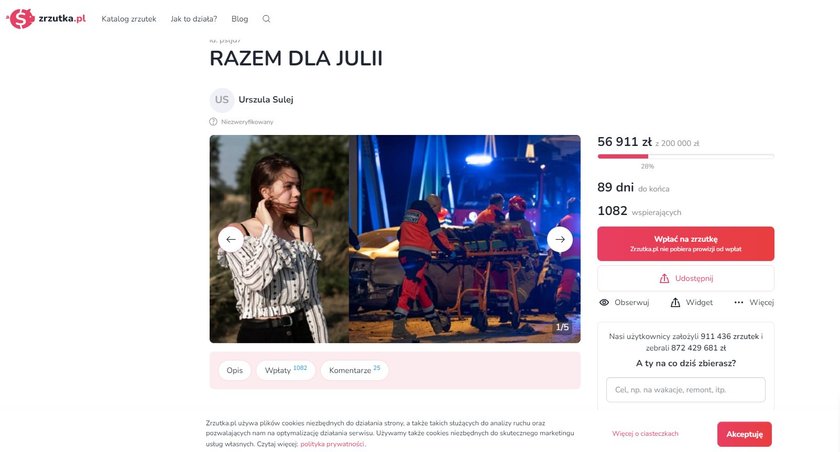This screenshot has height=452, width=840.
Task: Click the fundraising goal input field
Action: 686,390
